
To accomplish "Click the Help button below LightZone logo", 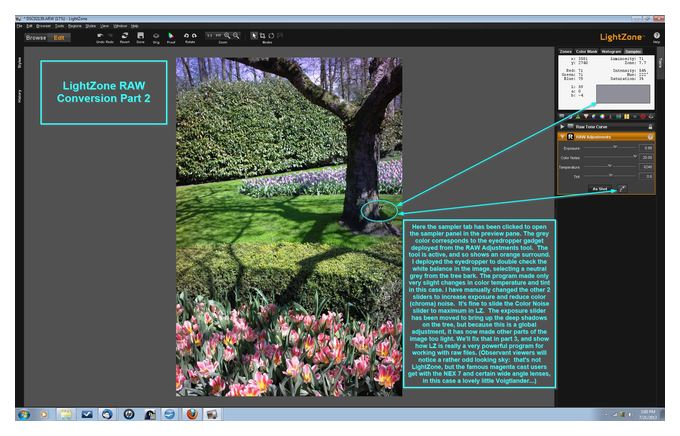I will pos(657,37).
